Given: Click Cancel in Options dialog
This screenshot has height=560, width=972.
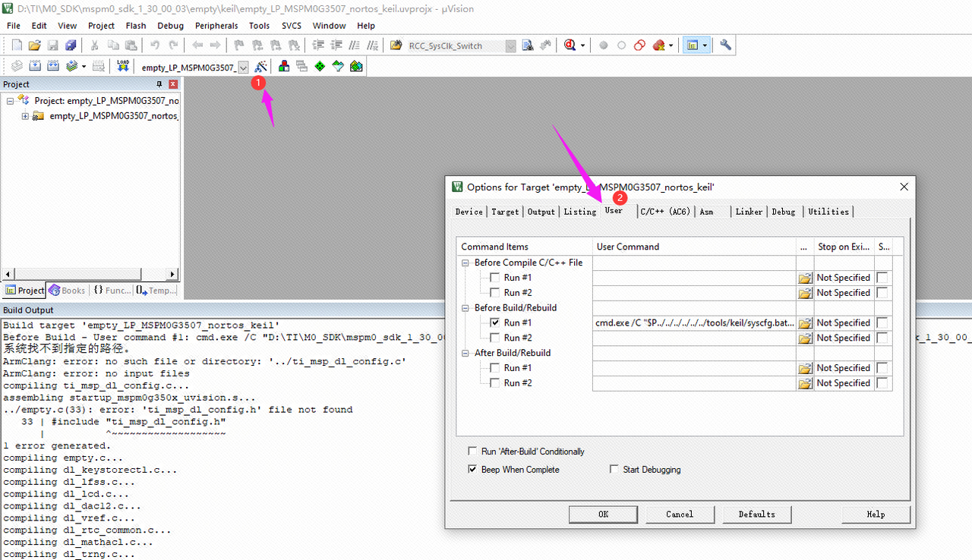Looking at the screenshot, I should click(x=680, y=514).
